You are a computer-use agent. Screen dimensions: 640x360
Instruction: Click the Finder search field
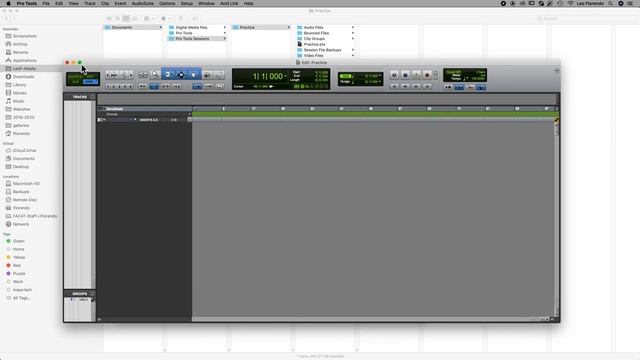tap(586, 18)
